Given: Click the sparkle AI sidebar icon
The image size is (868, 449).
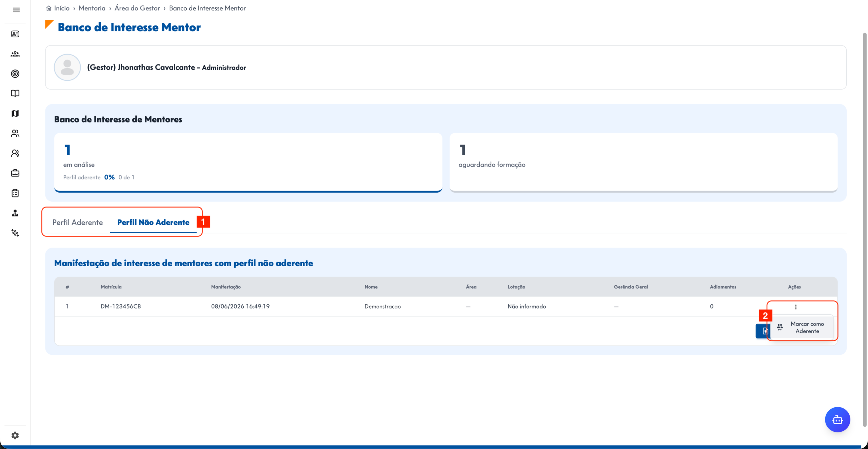Looking at the screenshot, I should pos(15,233).
